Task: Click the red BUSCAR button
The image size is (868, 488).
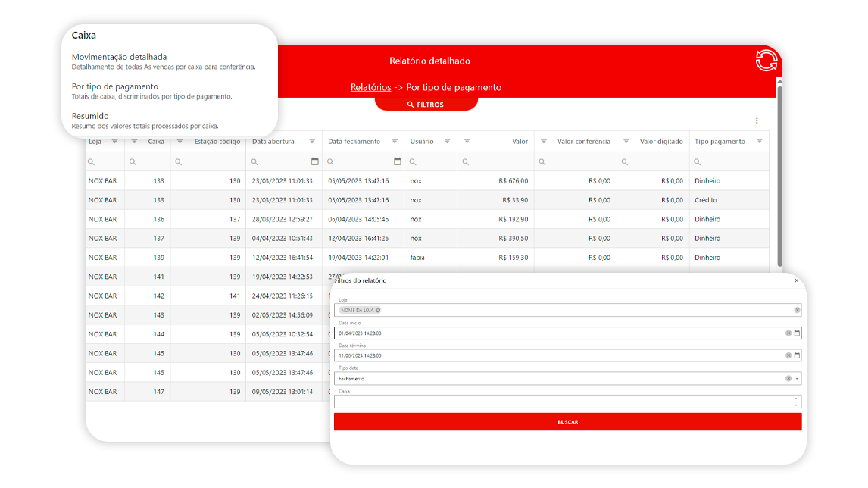Action: [567, 421]
